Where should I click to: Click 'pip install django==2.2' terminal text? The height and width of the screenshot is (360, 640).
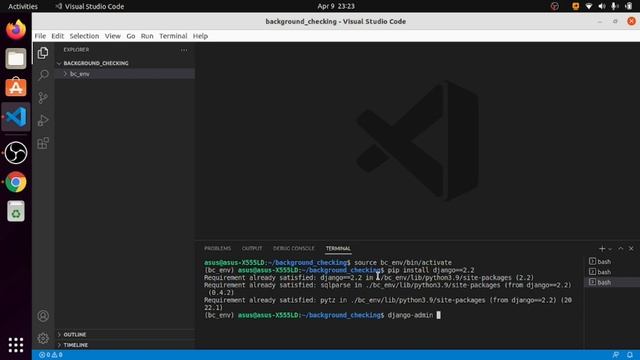coord(431,270)
